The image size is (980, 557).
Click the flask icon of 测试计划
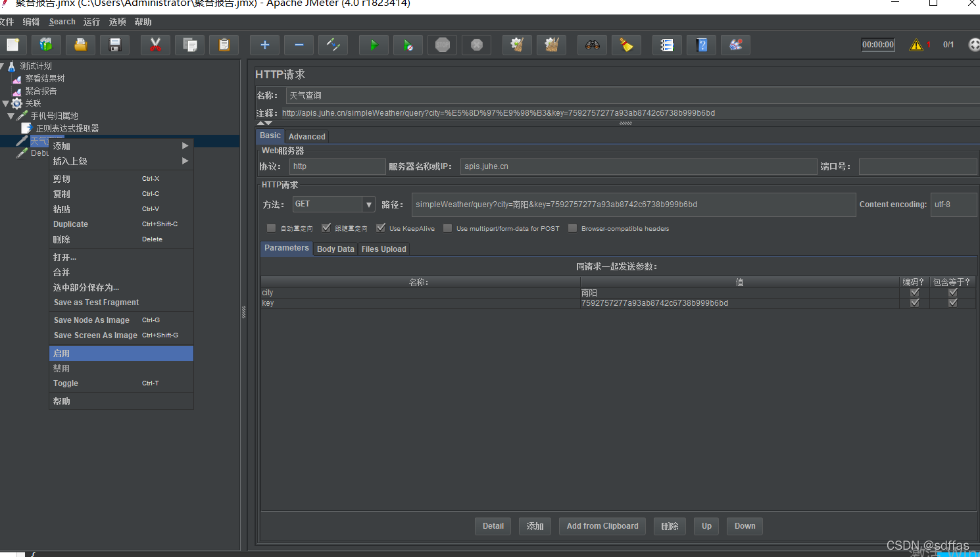(11, 66)
